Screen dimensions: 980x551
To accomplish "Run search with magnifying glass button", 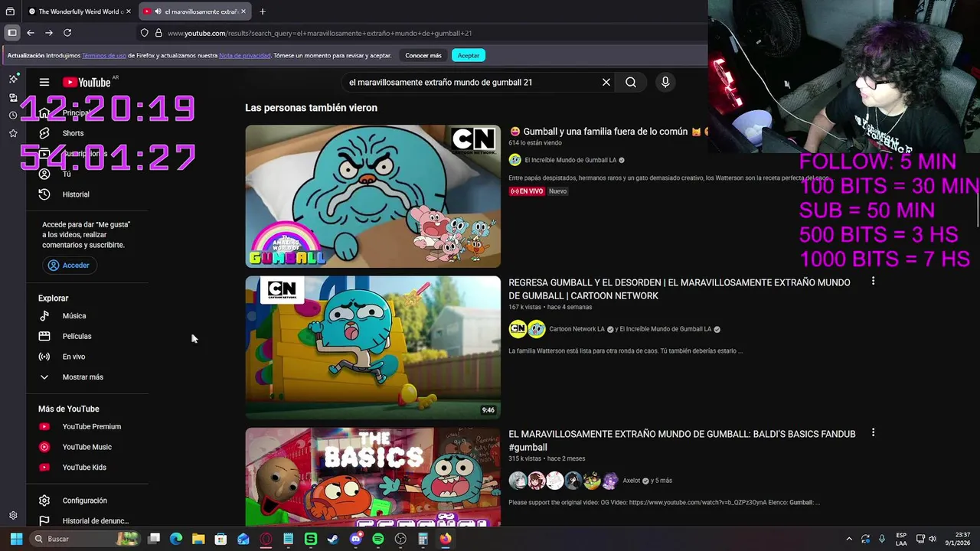I will click(631, 83).
